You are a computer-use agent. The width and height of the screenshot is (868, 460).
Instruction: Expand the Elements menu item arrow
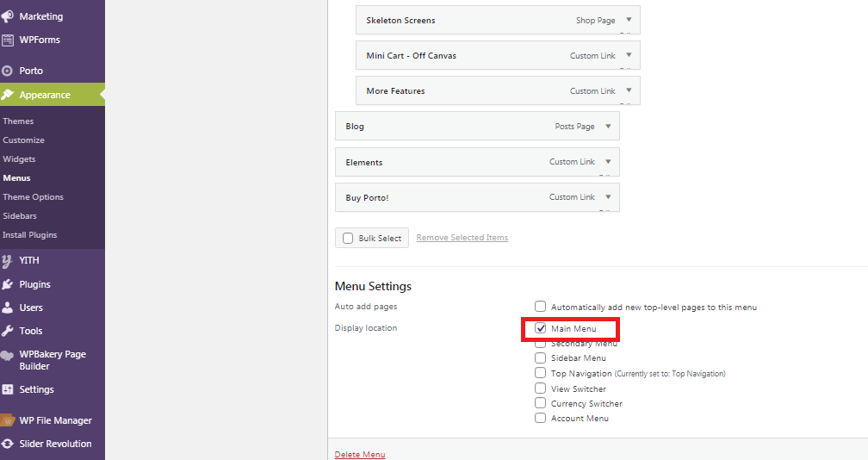click(x=608, y=162)
